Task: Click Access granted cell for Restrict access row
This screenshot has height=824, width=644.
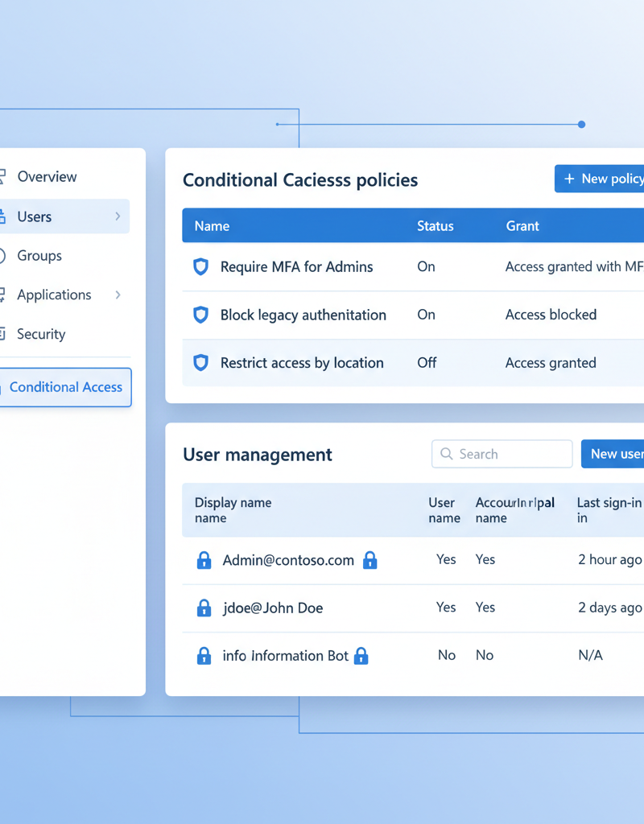Action: [x=551, y=363]
